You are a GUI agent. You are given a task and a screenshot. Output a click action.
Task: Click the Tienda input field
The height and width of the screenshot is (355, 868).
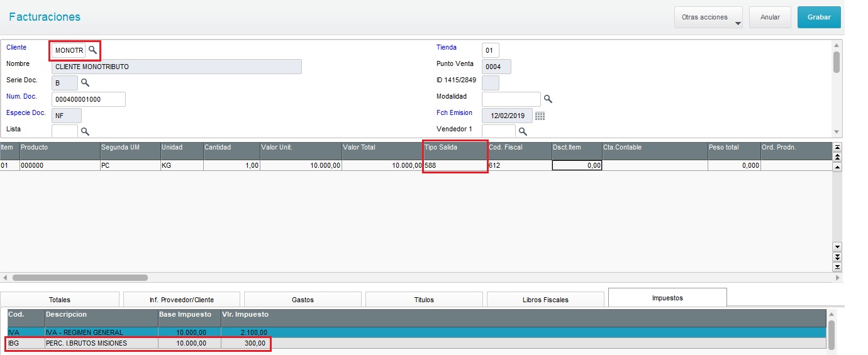tap(491, 50)
